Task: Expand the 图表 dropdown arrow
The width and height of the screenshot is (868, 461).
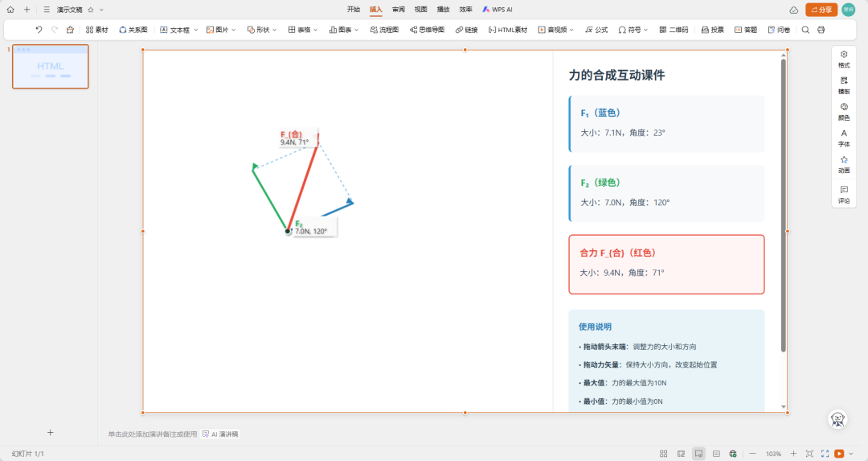Action: point(357,30)
